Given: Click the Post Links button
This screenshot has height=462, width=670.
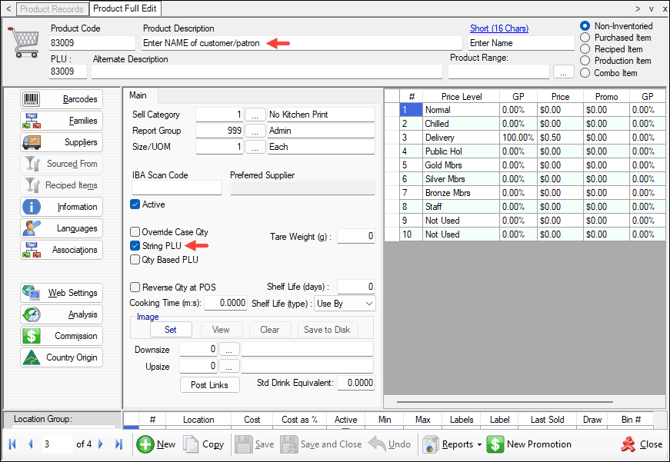Looking at the screenshot, I should click(x=209, y=385).
